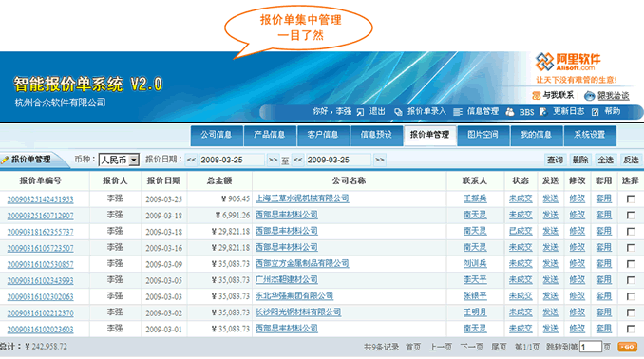Tick checkbox for quote 20090316102023603

click(631, 329)
